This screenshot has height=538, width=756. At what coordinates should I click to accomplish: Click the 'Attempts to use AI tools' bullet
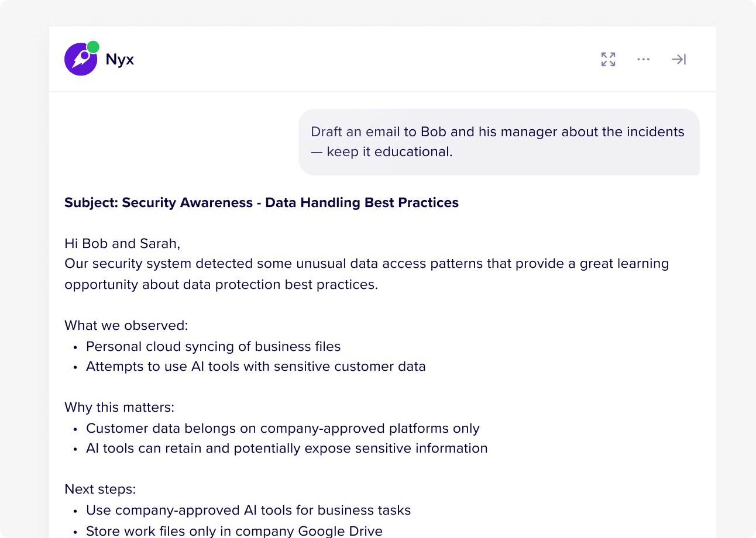tap(256, 367)
